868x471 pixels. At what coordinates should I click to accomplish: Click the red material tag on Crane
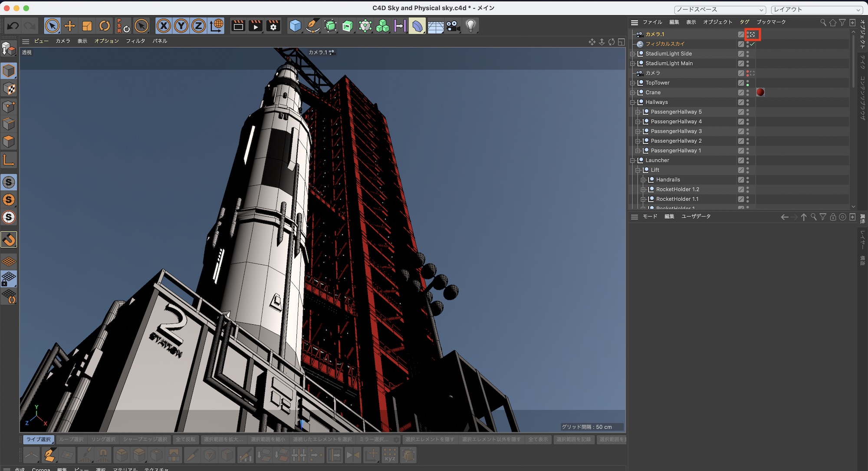tap(760, 92)
